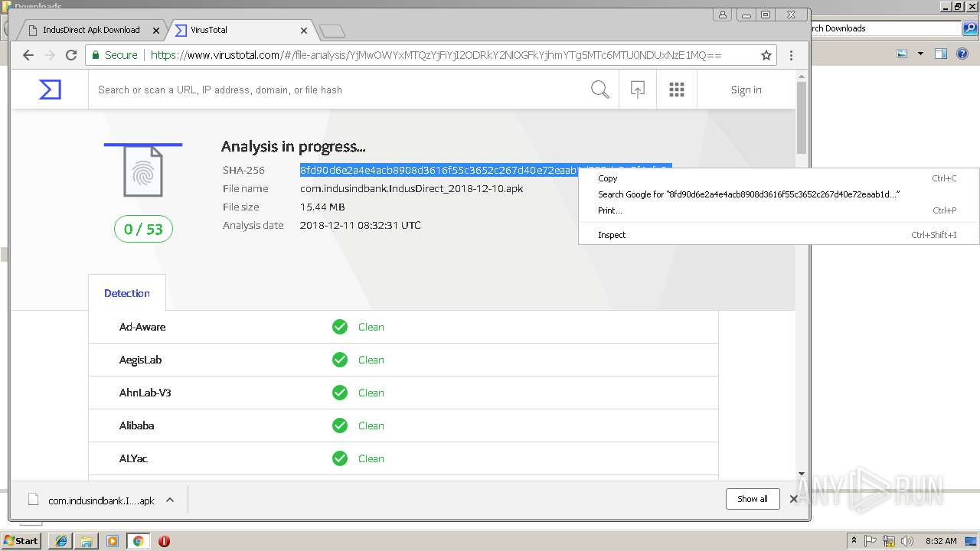Click the 0 / 53 detection score badge
Viewport: 980px width, 551px height.
143,229
